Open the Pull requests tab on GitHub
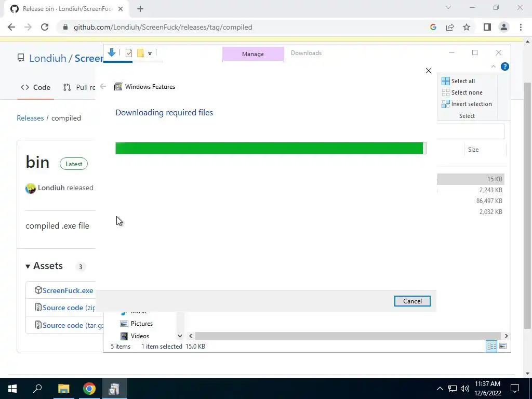This screenshot has width=532, height=399. (x=79, y=87)
